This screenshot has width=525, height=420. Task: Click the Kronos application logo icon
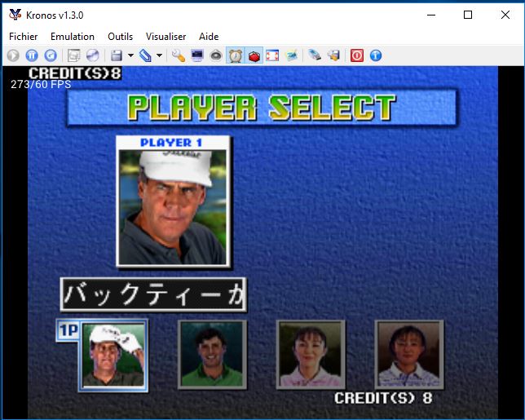[15, 15]
